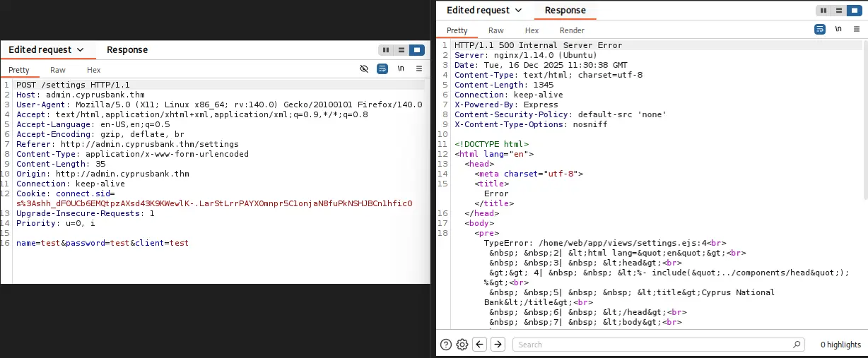Toggle word wrap in the request panel

pos(382,69)
